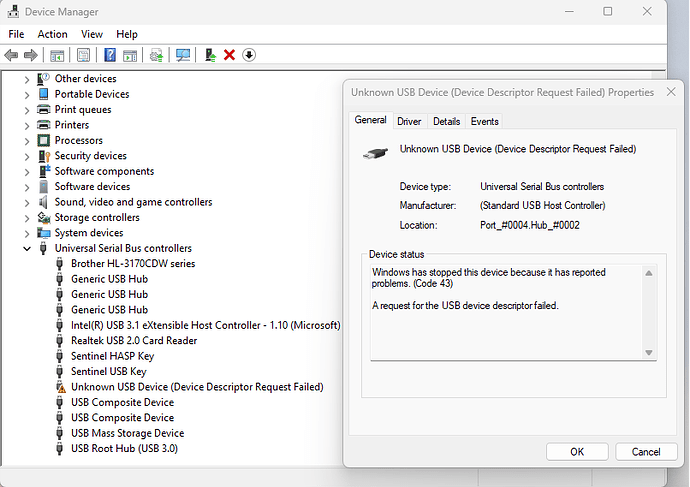Click the USB plug icon in Properties dialog
The width and height of the screenshot is (690, 487).
coord(375,154)
